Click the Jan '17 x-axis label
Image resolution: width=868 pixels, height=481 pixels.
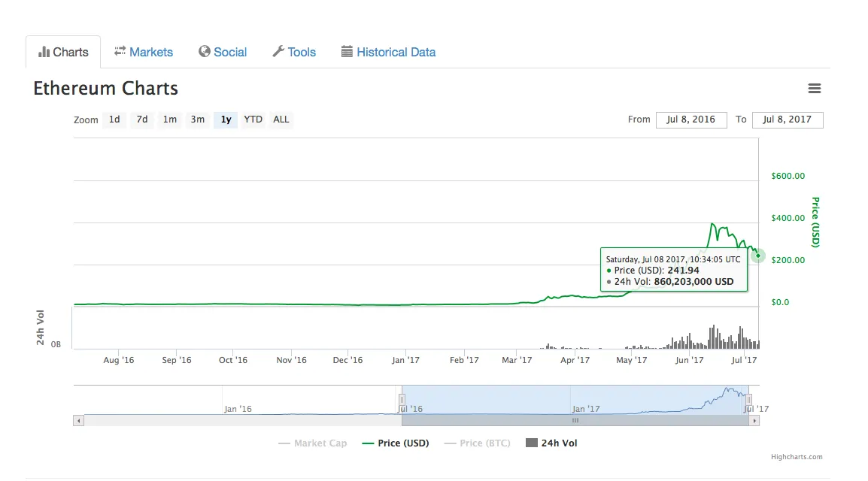[x=405, y=360]
